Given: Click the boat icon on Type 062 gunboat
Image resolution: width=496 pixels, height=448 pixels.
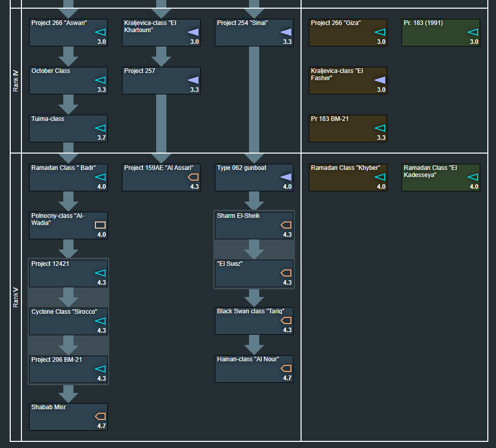Looking at the screenshot, I should [x=286, y=177].
